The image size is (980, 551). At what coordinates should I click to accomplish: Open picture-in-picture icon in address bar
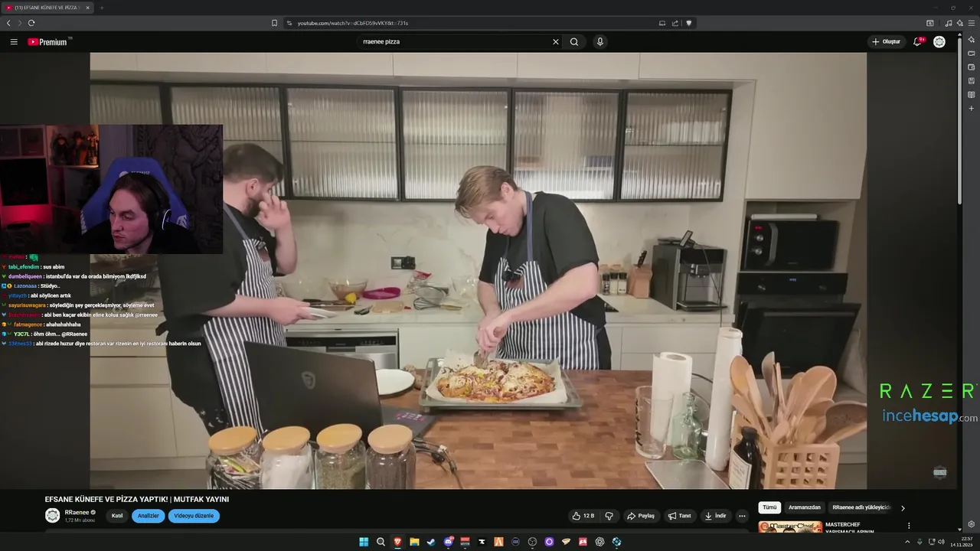point(662,23)
